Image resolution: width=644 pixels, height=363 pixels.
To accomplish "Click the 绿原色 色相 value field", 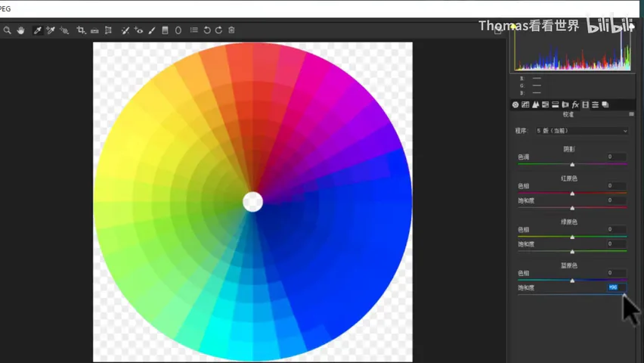I will click(617, 229).
